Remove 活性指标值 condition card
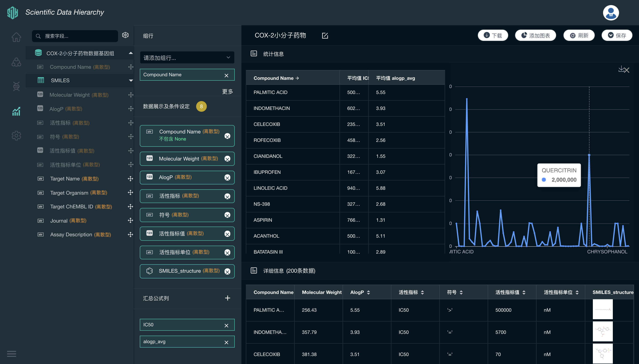Image resolution: width=639 pixels, height=364 pixels. (x=227, y=234)
